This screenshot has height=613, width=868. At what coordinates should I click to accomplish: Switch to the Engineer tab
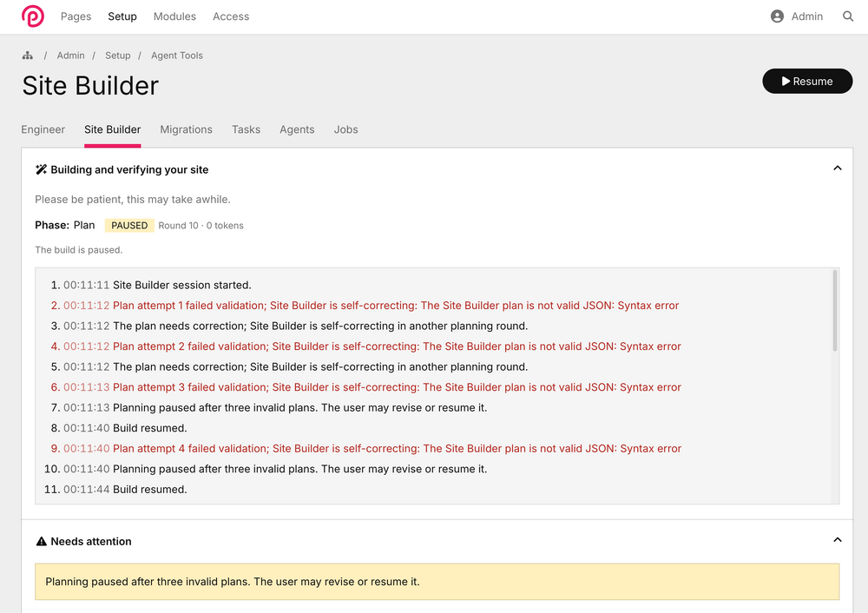pos(43,129)
